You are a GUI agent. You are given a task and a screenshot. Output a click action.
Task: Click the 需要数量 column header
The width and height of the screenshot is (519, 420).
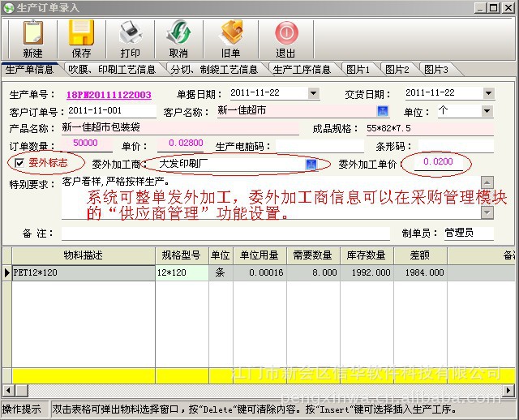coord(313,255)
